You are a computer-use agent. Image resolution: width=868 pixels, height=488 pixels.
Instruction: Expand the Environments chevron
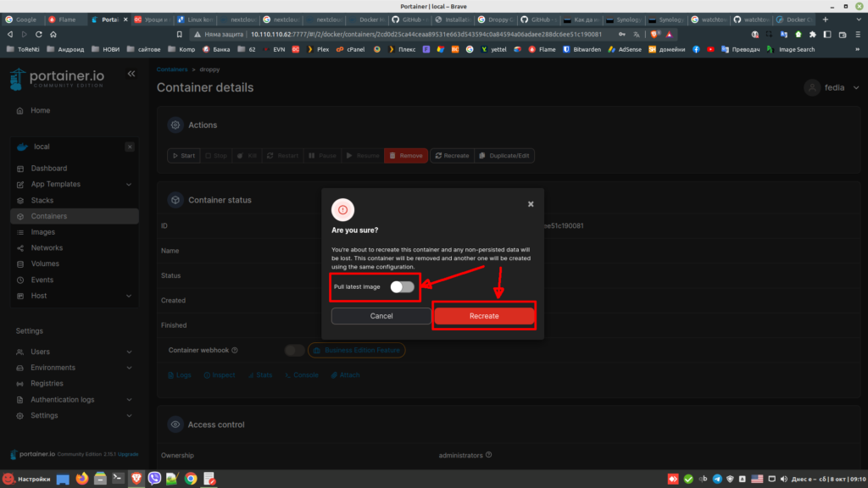coord(129,368)
